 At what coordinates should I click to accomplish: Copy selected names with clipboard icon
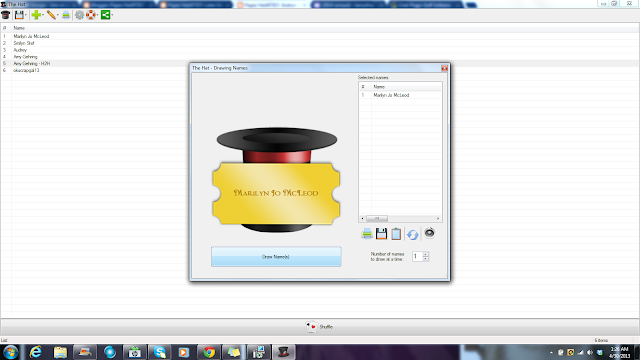click(396, 234)
